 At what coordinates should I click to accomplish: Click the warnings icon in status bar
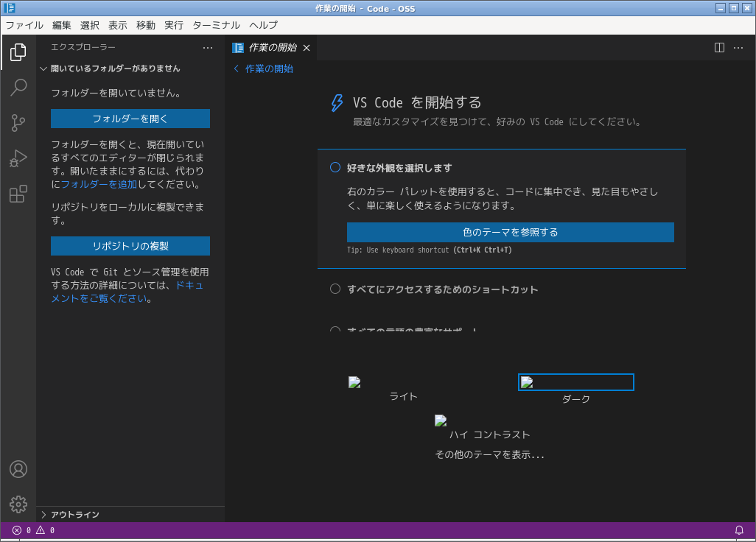(x=41, y=530)
